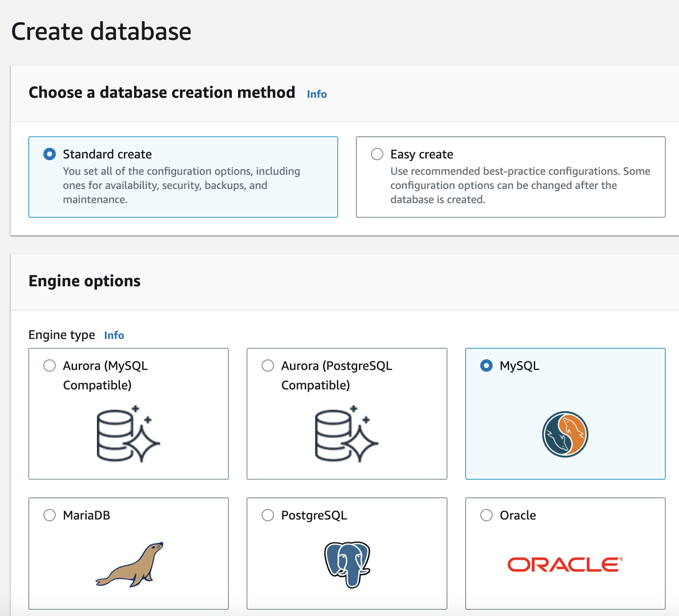Choose Aurora (MySQL Compatible) engine radio
This screenshot has width=679, height=616.
pyautogui.click(x=50, y=366)
